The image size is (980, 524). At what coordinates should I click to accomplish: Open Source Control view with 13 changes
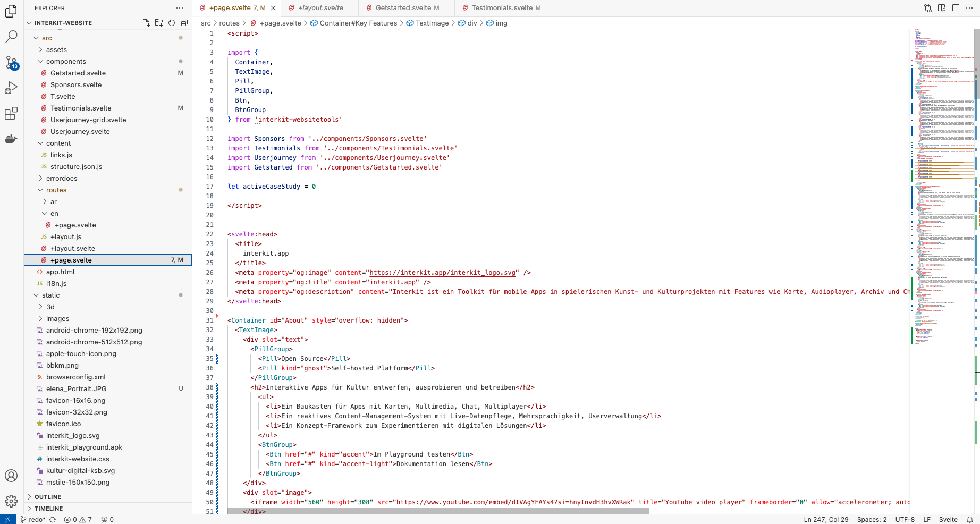click(11, 62)
